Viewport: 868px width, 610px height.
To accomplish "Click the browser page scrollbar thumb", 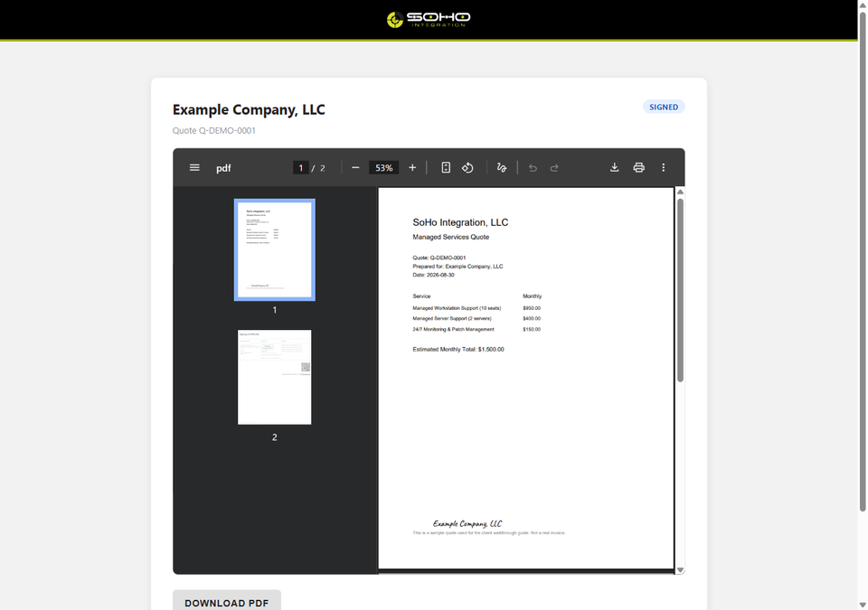I will pyautogui.click(x=863, y=260).
